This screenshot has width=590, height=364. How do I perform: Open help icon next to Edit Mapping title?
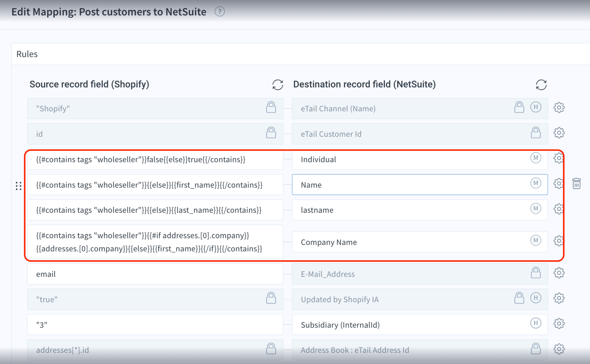click(219, 12)
